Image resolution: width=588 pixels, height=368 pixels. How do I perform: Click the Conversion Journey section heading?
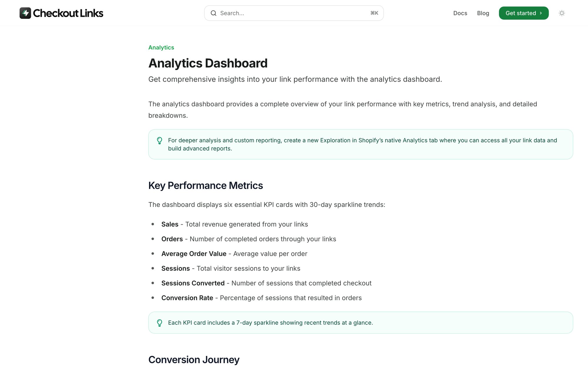pyautogui.click(x=194, y=360)
